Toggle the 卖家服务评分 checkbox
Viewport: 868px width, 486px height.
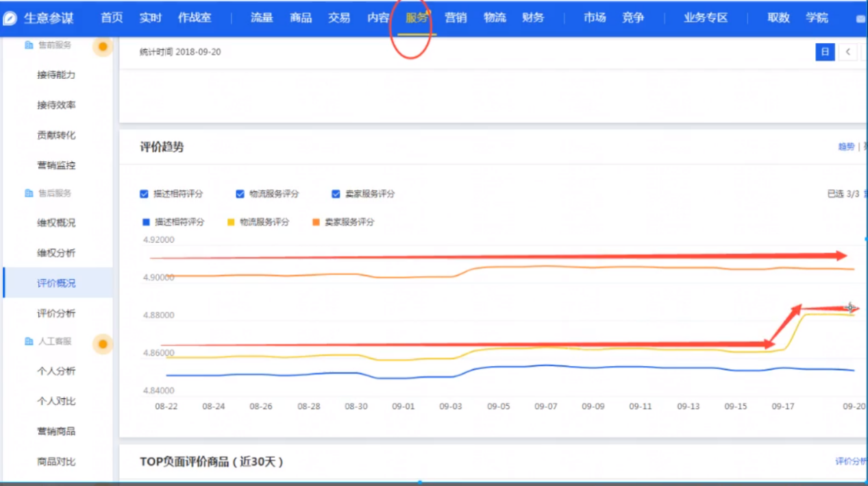click(336, 194)
